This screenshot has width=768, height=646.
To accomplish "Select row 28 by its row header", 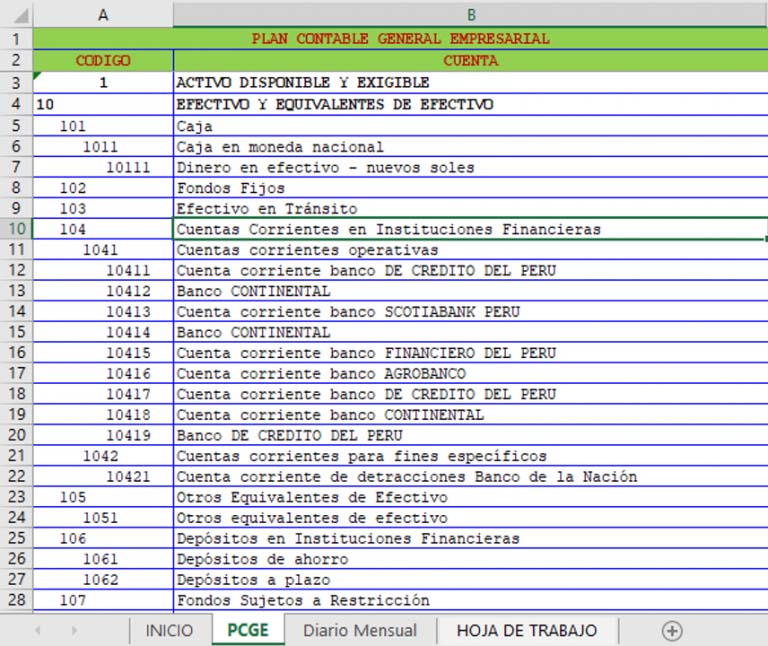I will 16,600.
